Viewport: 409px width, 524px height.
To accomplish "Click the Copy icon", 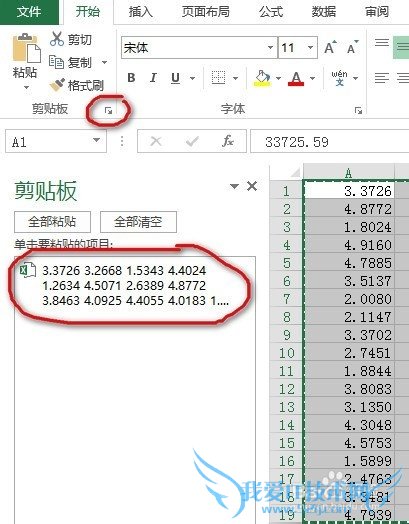I will [56, 62].
